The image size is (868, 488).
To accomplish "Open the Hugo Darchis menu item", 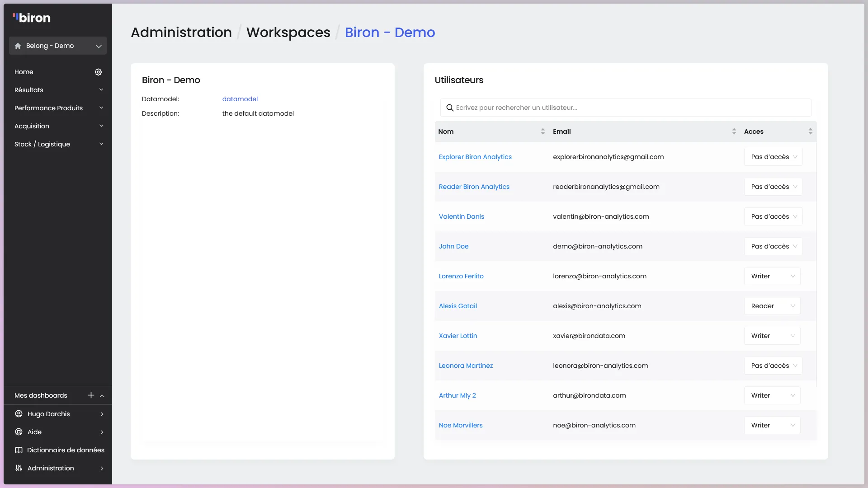I will 59,413.
